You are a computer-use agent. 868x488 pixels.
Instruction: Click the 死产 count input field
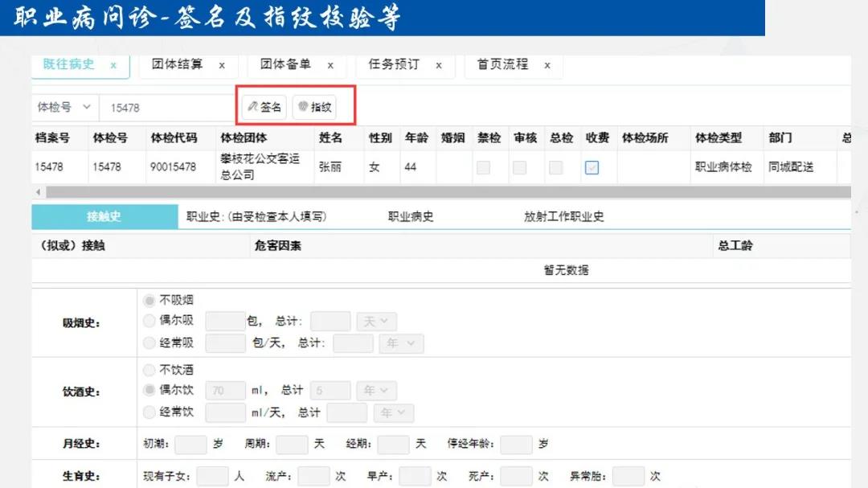(517, 477)
